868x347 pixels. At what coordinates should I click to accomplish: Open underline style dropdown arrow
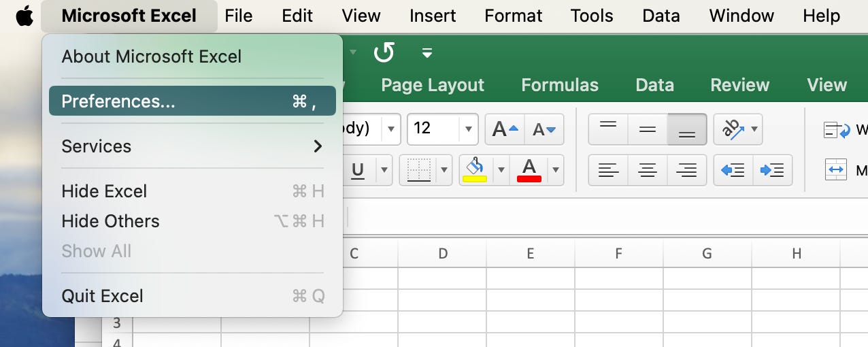click(384, 170)
